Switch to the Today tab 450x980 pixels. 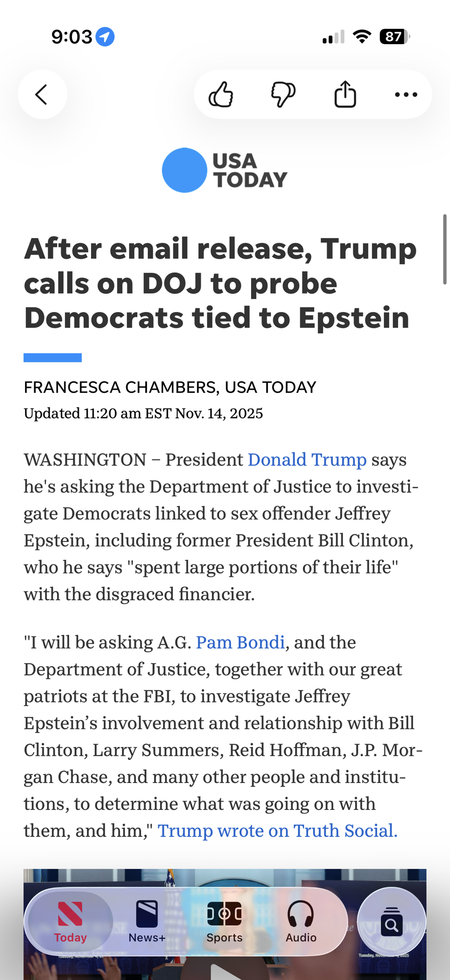tap(70, 922)
